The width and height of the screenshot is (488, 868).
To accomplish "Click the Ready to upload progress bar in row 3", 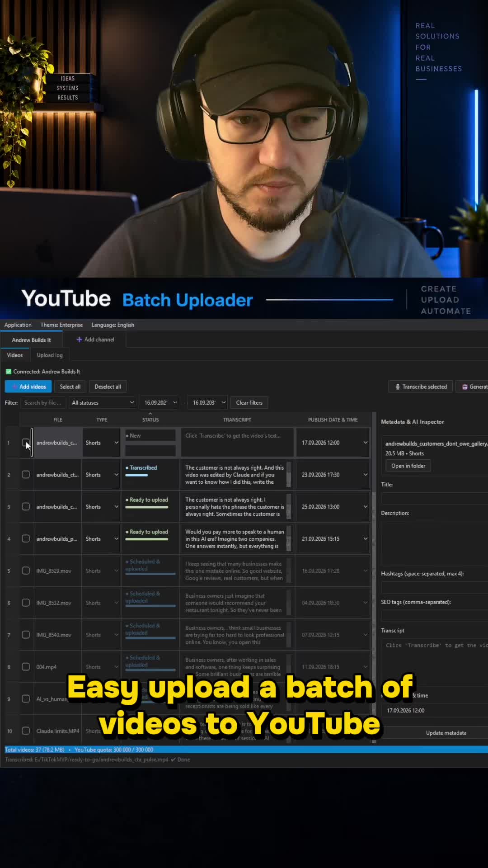I will (147, 507).
